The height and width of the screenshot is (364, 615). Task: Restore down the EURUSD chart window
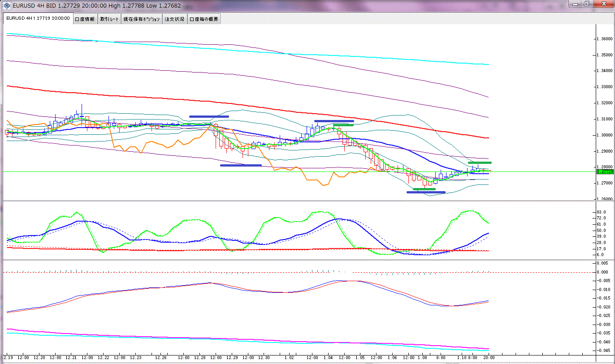587,4
